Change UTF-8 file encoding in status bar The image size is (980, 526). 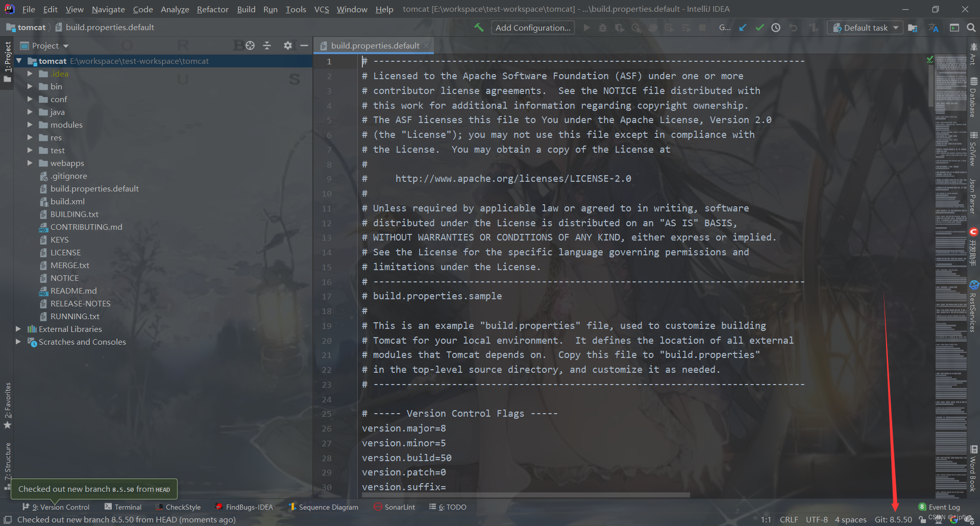817,519
